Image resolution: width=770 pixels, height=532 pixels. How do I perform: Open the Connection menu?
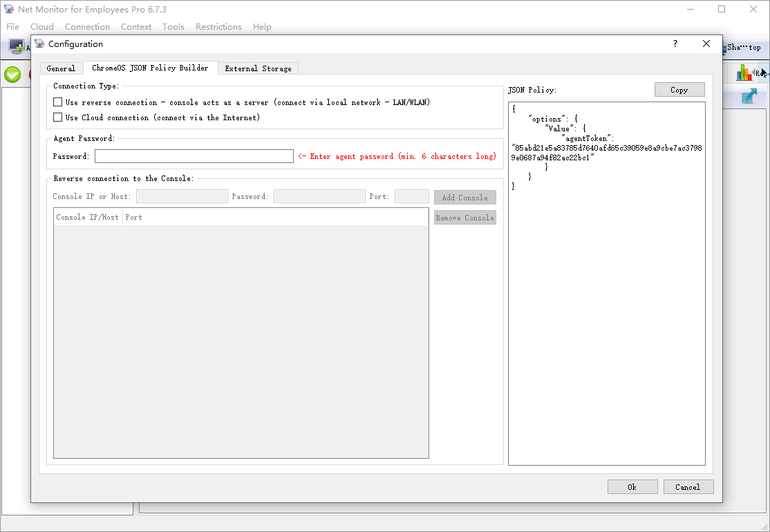[x=87, y=26]
